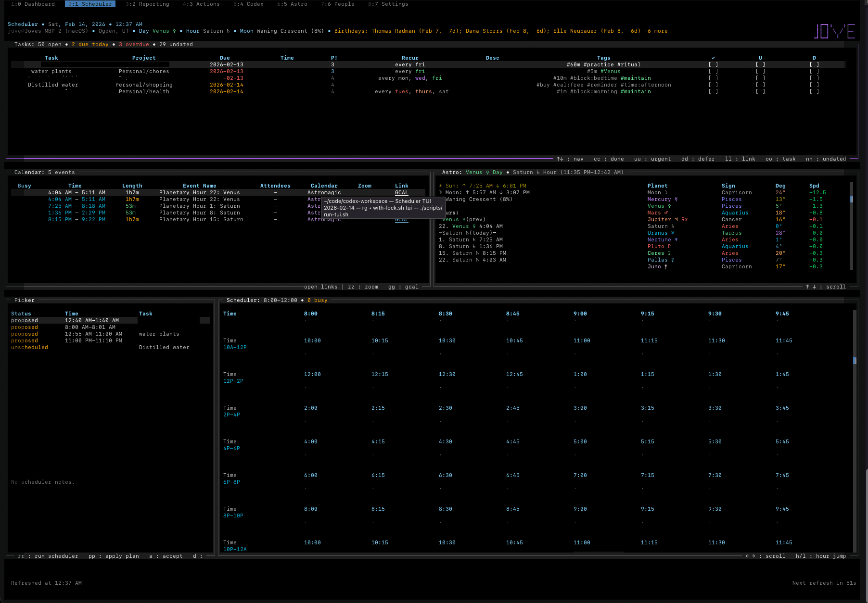Select the Jupiter Rx retrograde marker
The image size is (868, 603).
click(684, 219)
